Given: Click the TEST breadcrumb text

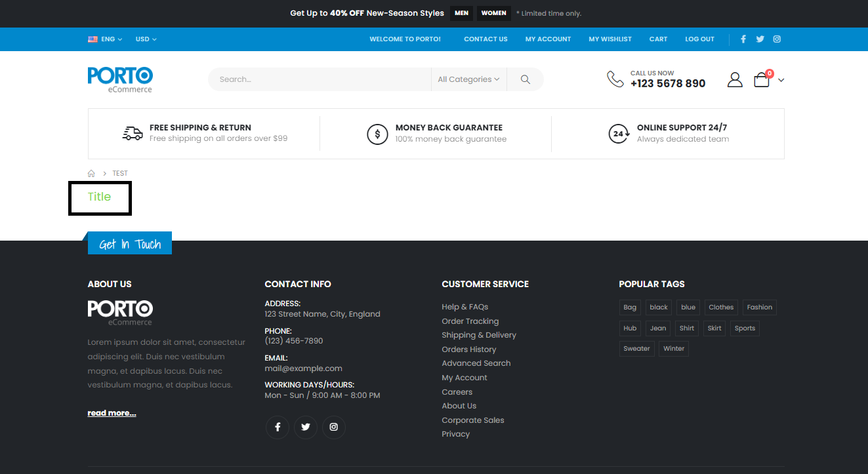Looking at the screenshot, I should click(x=120, y=174).
